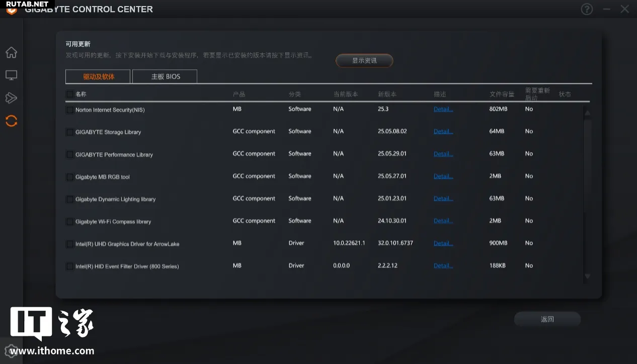This screenshot has height=364, width=637.
Task: Click current version value 10.0.22621.1
Action: 349,243
